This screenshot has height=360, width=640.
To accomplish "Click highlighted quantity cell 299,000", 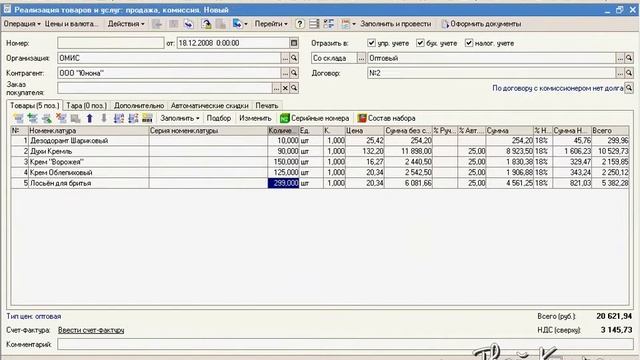I will (283, 183).
